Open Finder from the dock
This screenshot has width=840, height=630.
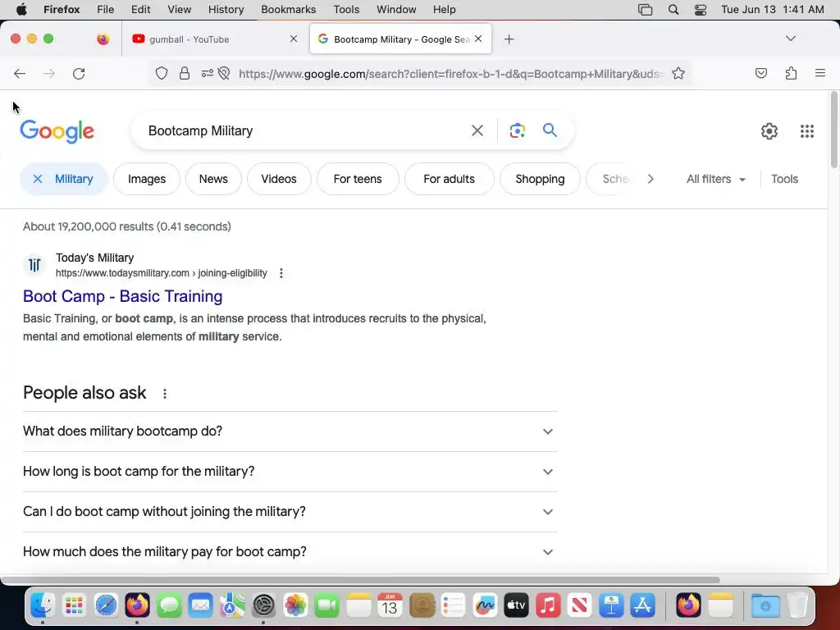pyautogui.click(x=43, y=606)
